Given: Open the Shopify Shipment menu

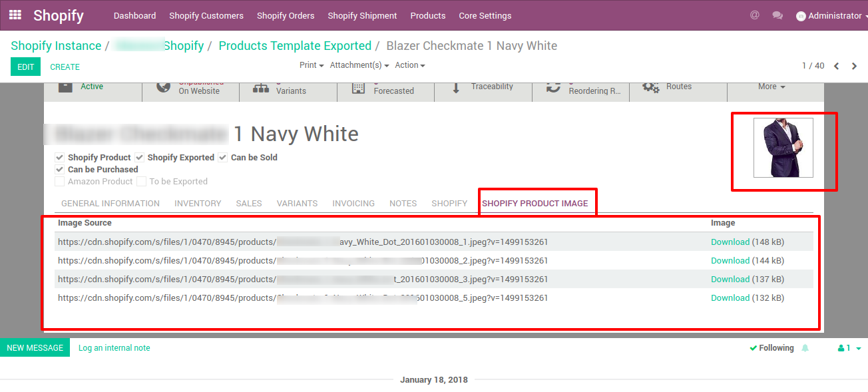Looking at the screenshot, I should 362,15.
